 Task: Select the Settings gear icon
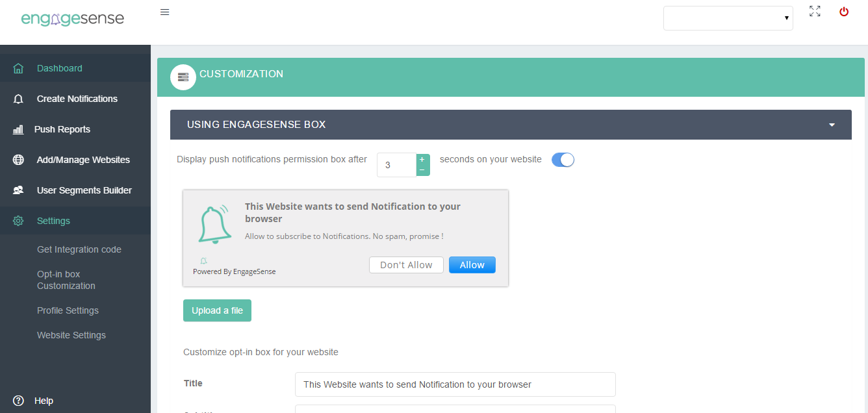pos(18,220)
